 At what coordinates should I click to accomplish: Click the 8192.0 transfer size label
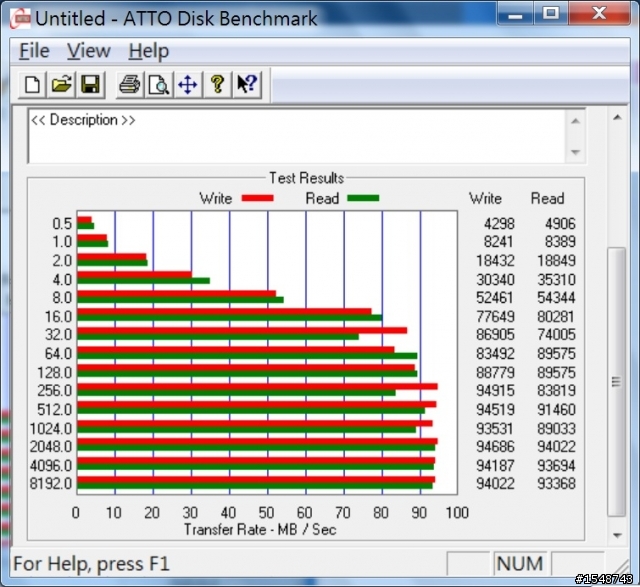click(51, 484)
